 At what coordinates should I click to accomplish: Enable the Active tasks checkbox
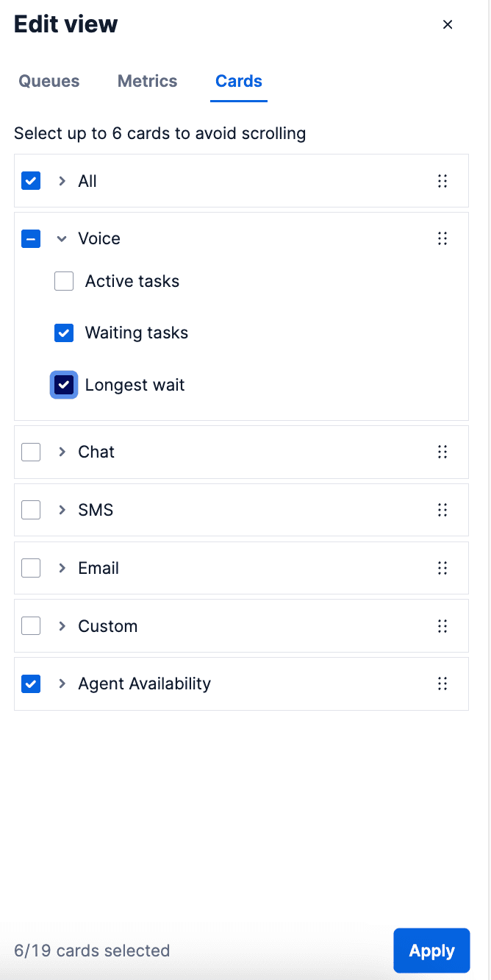pyautogui.click(x=64, y=281)
